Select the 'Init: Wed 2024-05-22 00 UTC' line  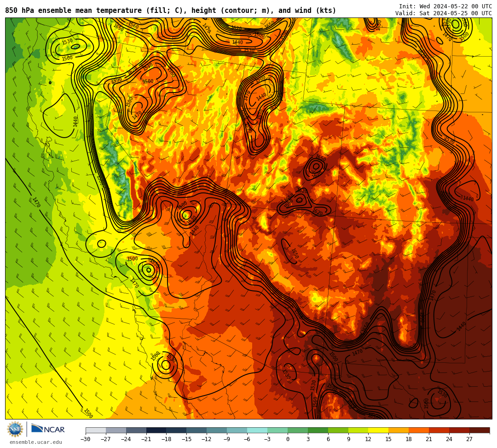click(x=445, y=6)
